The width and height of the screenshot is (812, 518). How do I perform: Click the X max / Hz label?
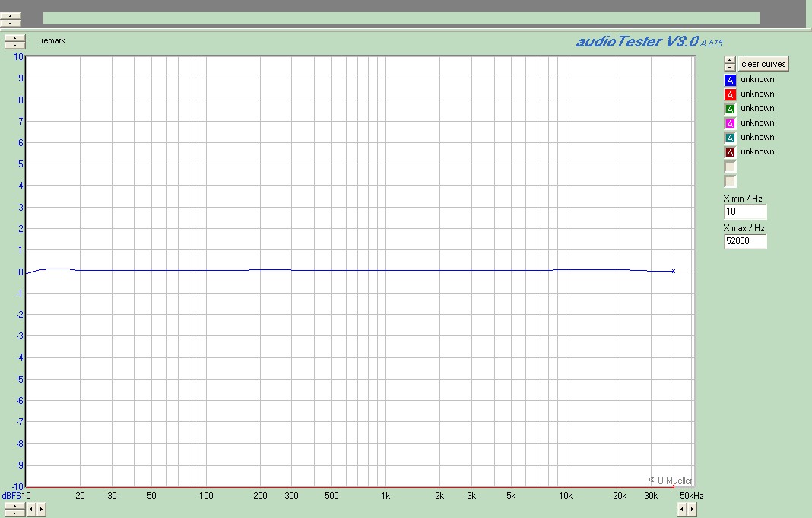point(744,228)
